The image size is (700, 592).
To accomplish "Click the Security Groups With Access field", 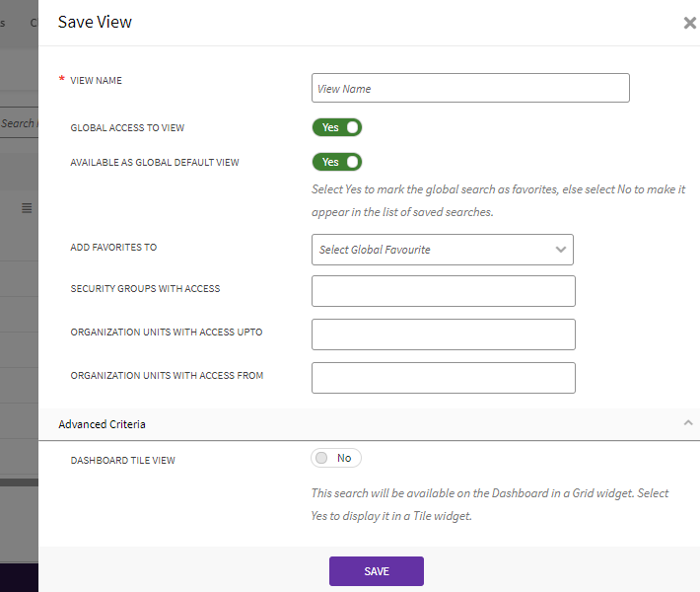I will point(443,291).
